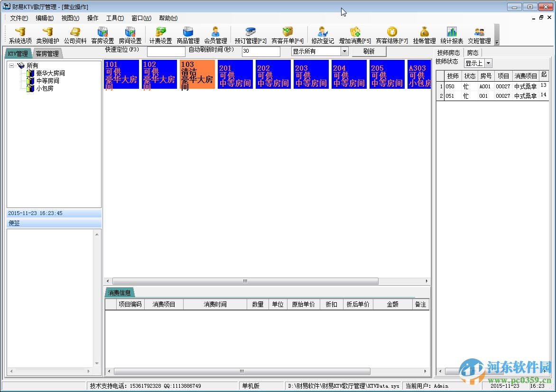
Task: Launch 宾客开单[F4] from toolbar
Action: point(287,36)
